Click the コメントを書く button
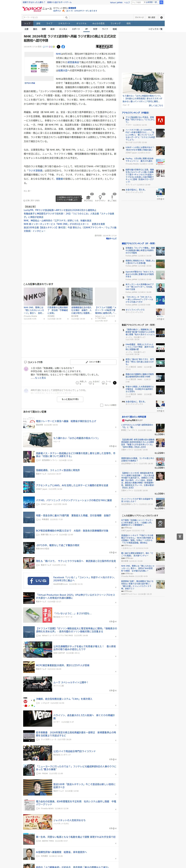This screenshot has height=868, width=186. [x=93, y=362]
